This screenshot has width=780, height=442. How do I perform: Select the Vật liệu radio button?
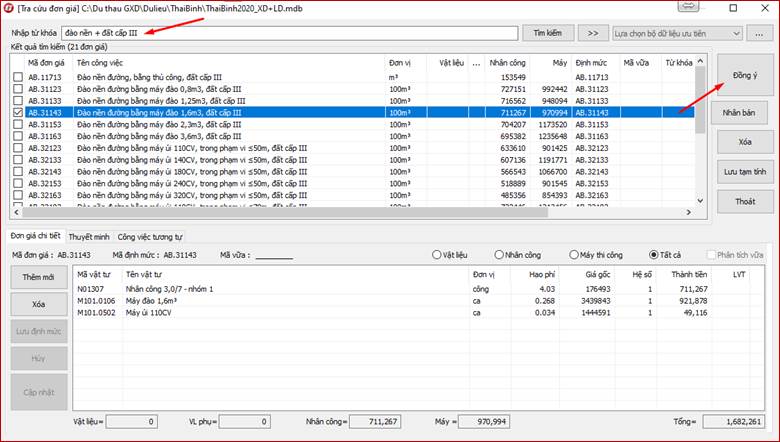click(438, 254)
